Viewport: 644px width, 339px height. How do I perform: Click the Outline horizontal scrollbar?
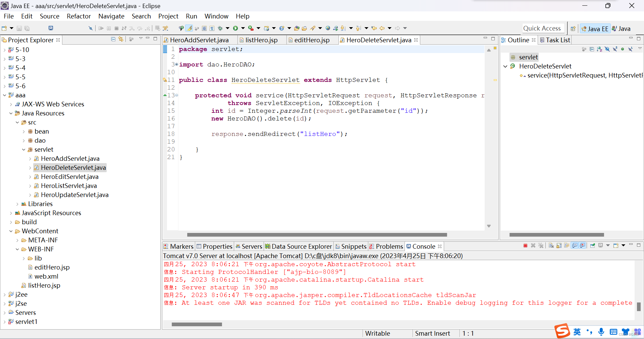[557, 235]
